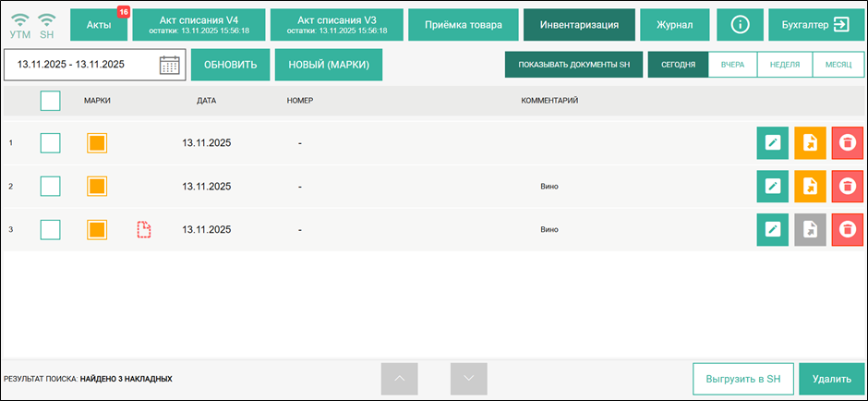
Task: Open the Журнал tab
Action: tap(679, 25)
